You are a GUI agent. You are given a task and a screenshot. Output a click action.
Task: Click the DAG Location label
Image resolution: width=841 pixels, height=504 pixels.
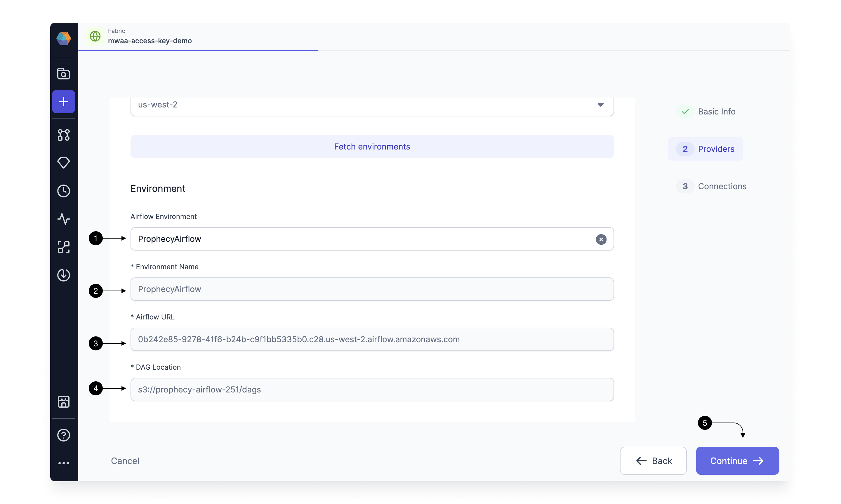tap(156, 367)
